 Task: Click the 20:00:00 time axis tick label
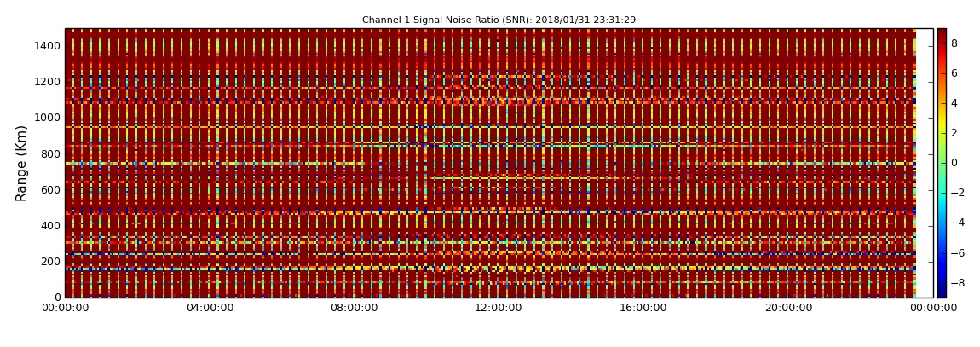(788, 308)
